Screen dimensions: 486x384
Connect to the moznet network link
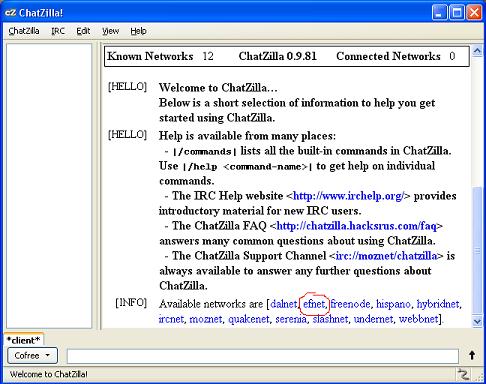tap(205, 319)
